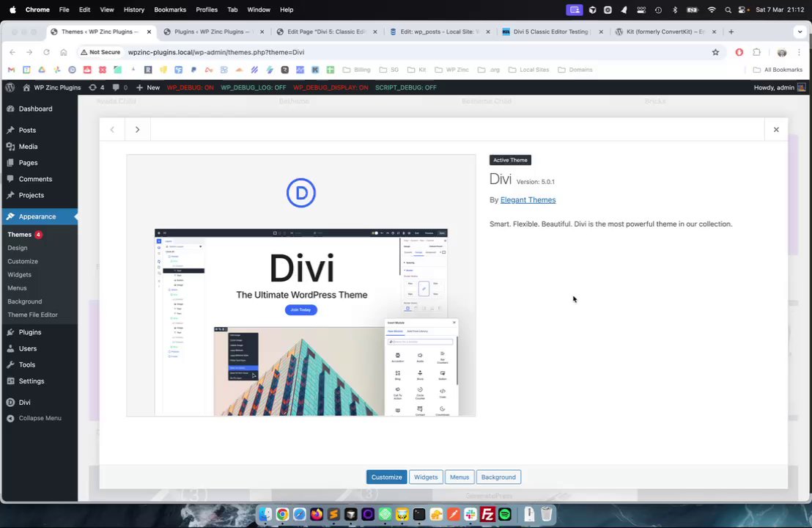
Task: Open the Billing bookmarks folder
Action: [357, 70]
